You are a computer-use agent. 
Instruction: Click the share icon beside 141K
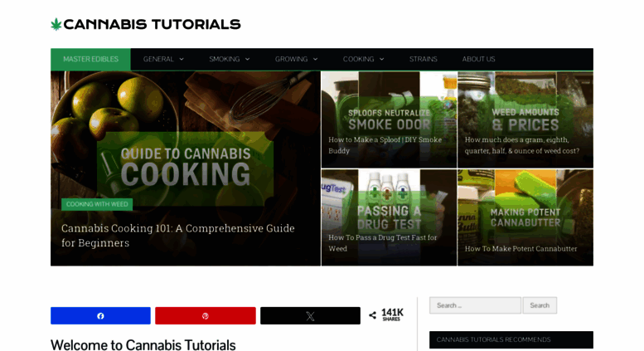tap(372, 315)
